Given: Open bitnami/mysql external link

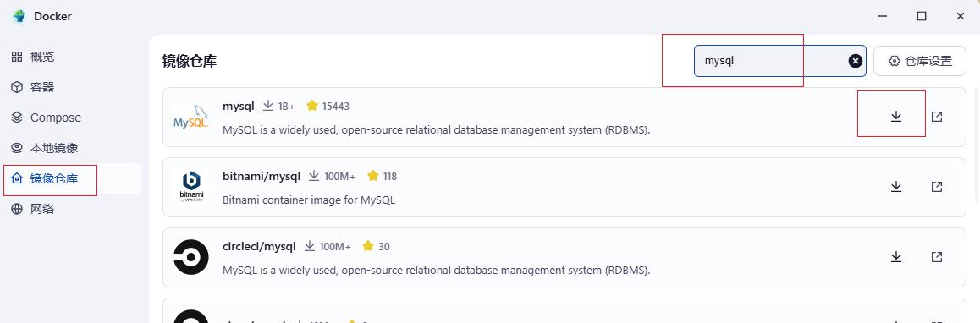Looking at the screenshot, I should pyautogui.click(x=936, y=186).
